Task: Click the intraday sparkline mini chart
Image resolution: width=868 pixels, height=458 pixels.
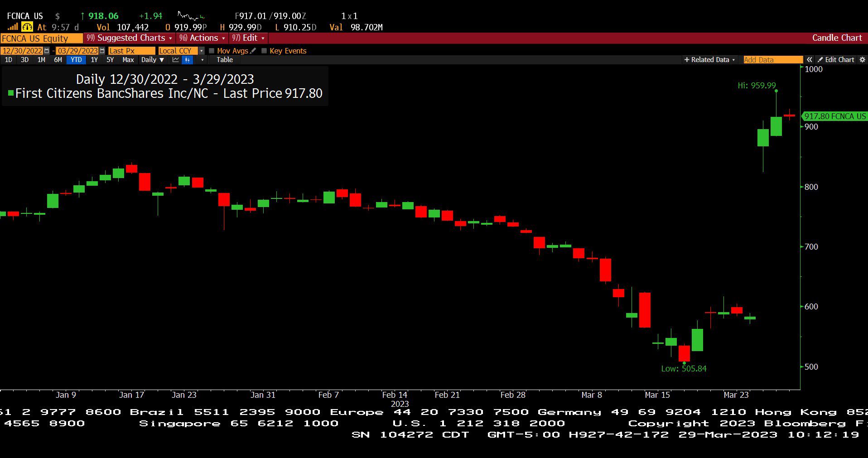Action: [191, 16]
